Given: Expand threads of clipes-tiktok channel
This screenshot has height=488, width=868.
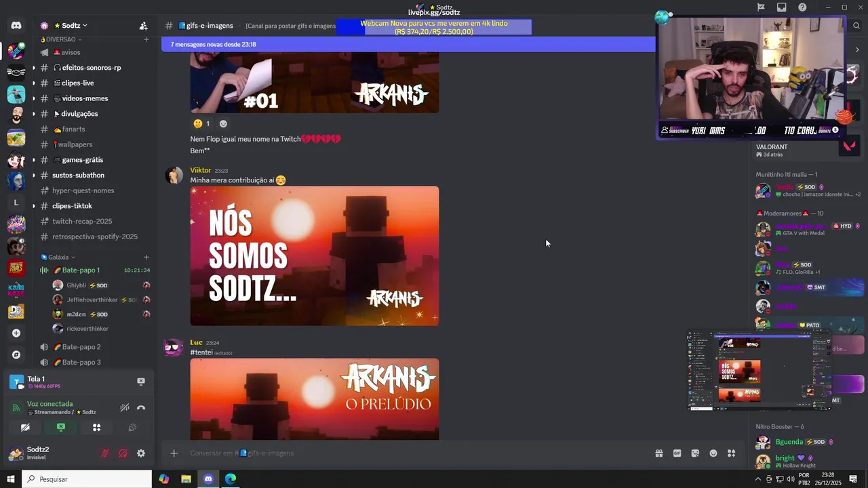Looking at the screenshot, I should [x=33, y=206].
